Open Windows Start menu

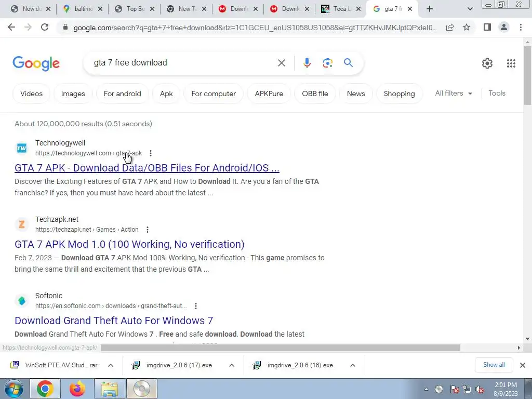pyautogui.click(x=14, y=389)
